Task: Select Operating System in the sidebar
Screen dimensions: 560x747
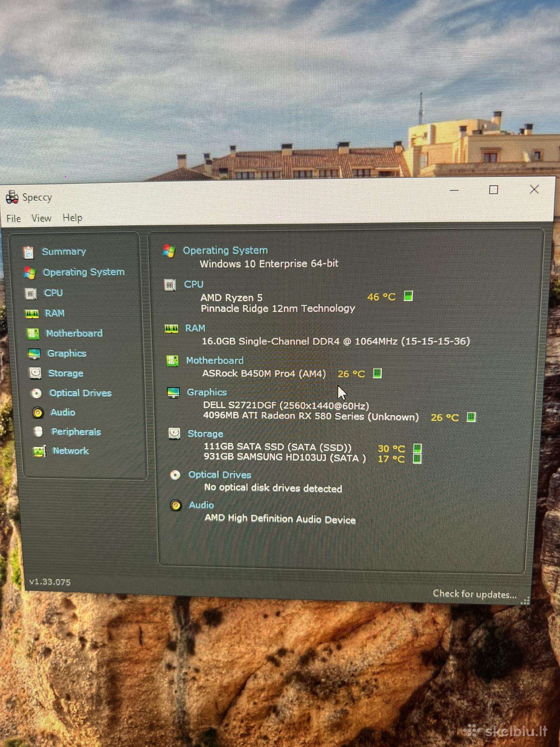Action: click(x=84, y=272)
